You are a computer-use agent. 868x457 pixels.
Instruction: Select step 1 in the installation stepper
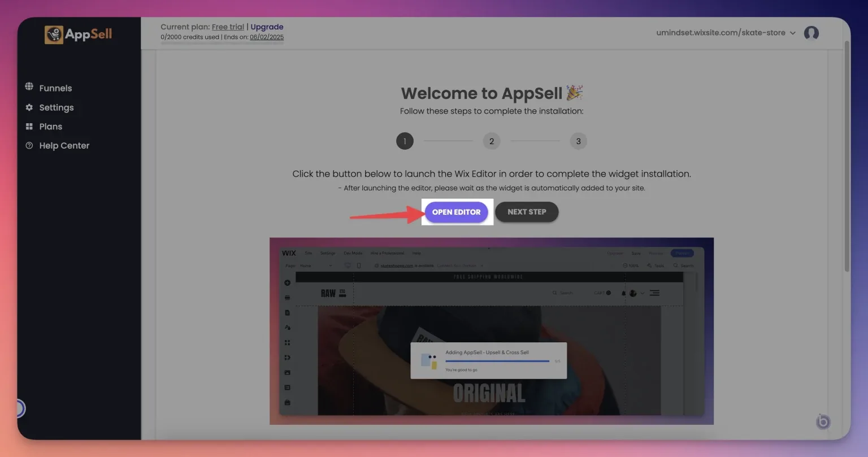(405, 141)
